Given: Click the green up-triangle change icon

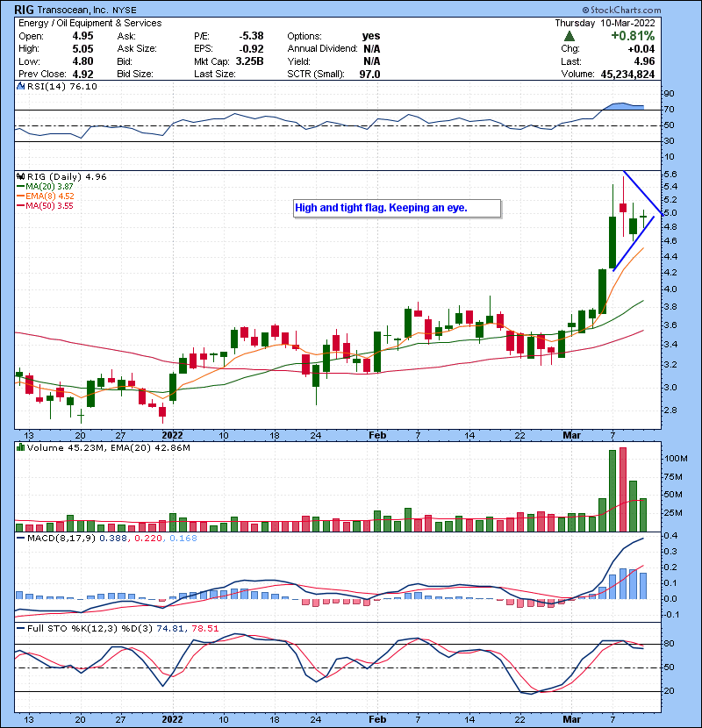Looking at the screenshot, I should click(569, 36).
